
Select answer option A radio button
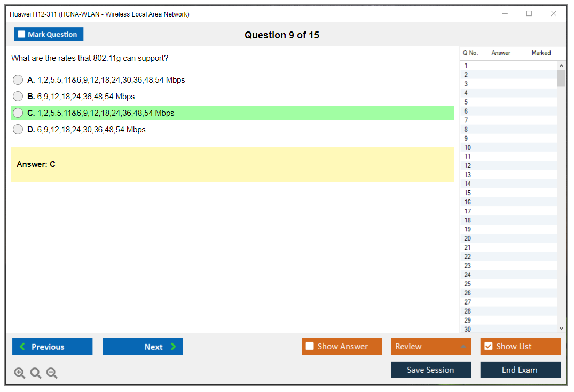(x=18, y=80)
